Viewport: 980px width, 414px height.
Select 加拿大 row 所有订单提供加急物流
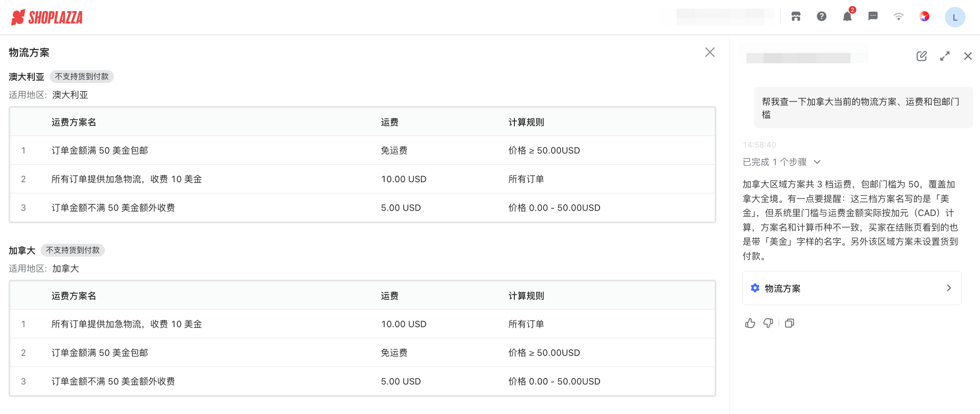pos(362,324)
